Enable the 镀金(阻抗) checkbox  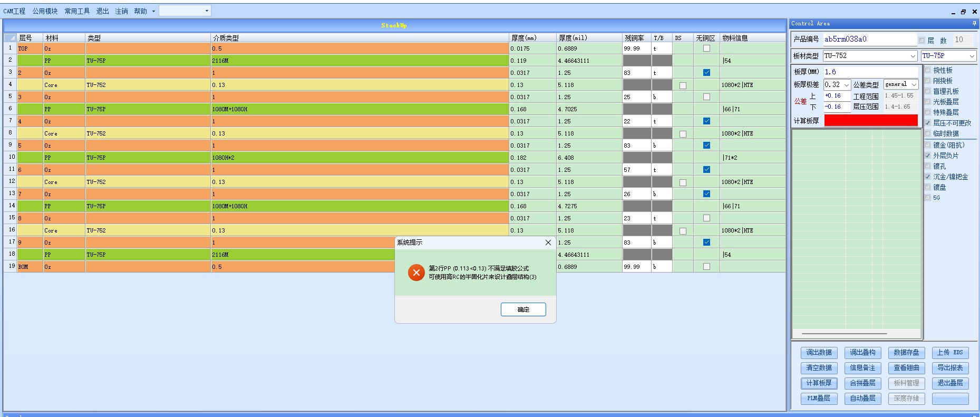[928, 145]
